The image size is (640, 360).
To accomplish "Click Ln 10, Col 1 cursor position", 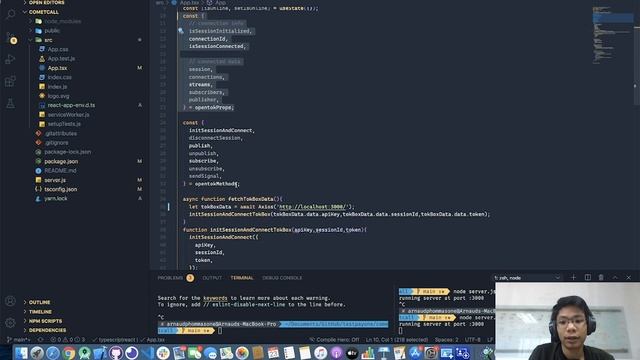I will click(397, 340).
